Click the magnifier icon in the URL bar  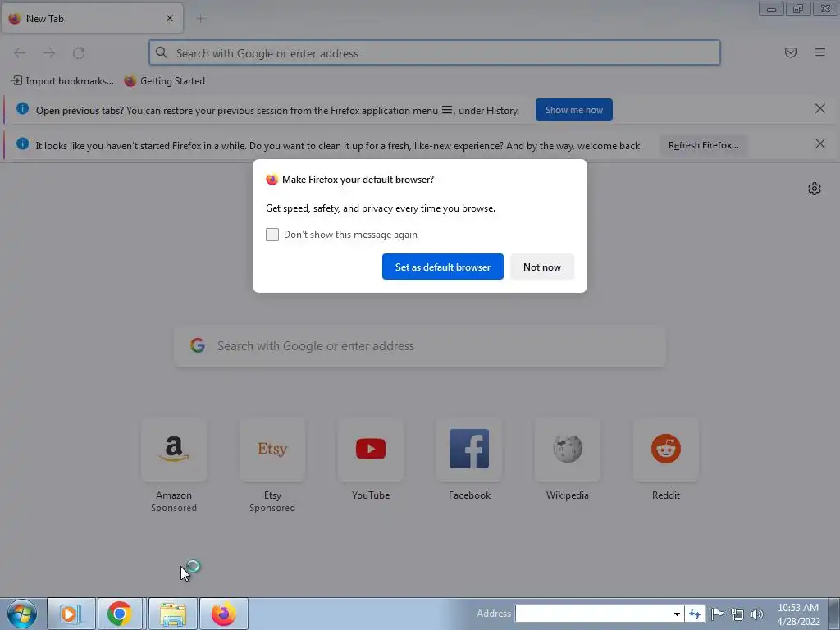(162, 52)
